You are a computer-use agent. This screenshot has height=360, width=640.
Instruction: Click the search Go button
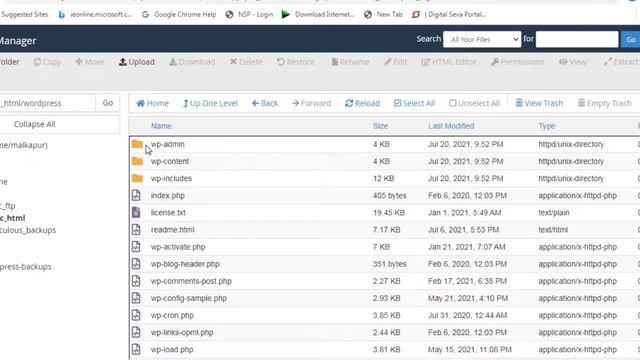pyautogui.click(x=631, y=40)
